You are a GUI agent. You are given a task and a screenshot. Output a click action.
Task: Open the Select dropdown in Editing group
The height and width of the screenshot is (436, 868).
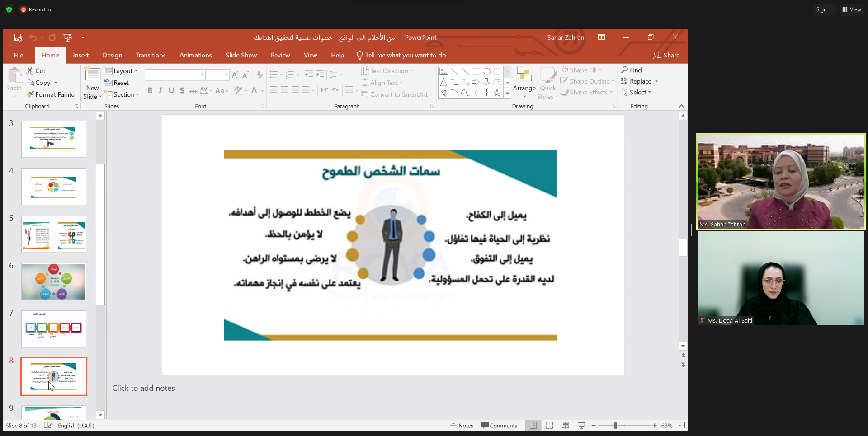tap(637, 92)
